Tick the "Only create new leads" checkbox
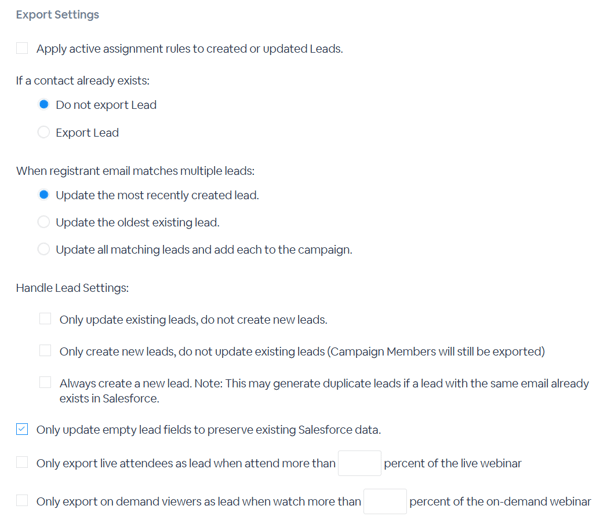Image resolution: width=600 pixels, height=531 pixels. coord(45,350)
